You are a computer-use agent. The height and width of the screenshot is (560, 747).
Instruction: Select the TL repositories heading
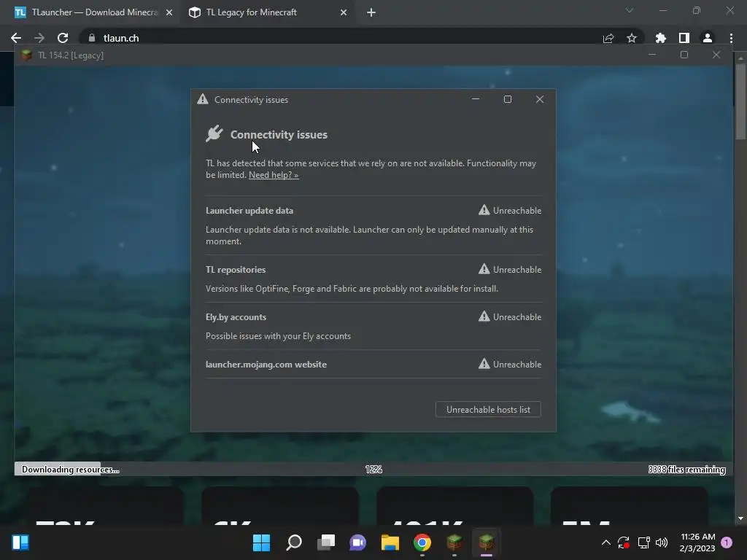236,270
